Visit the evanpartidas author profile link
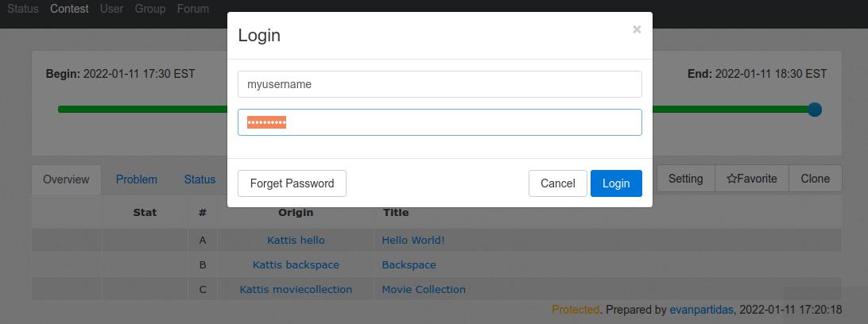Screen dimensions: 868x324 702,310
